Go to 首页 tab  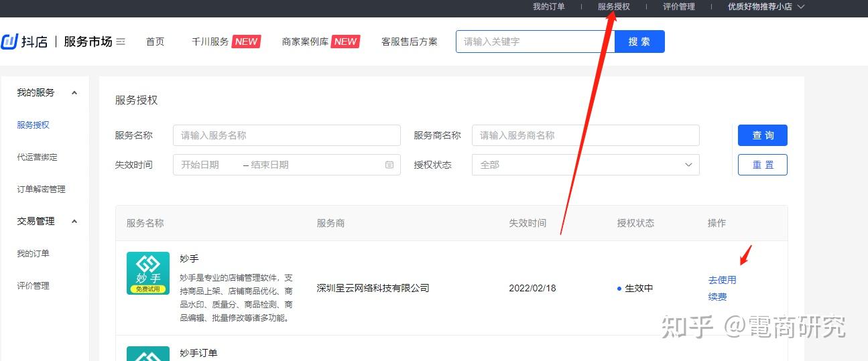pos(156,42)
